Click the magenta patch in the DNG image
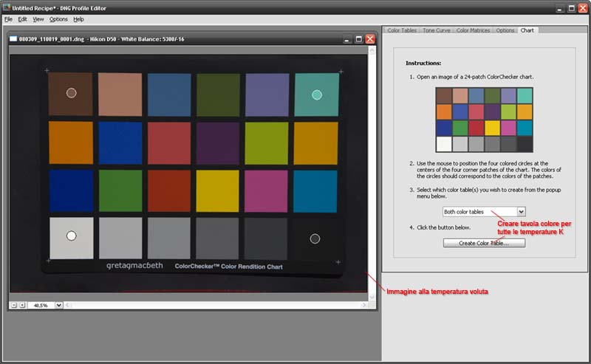The width and height of the screenshot is (591, 364). point(266,191)
